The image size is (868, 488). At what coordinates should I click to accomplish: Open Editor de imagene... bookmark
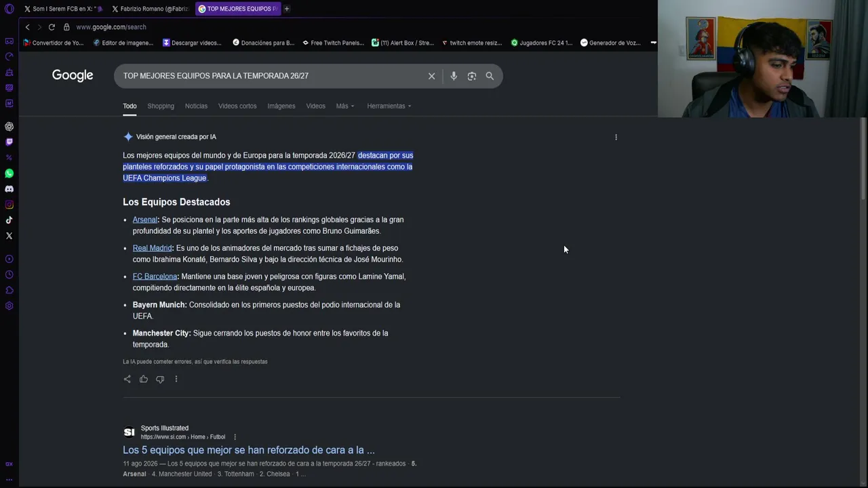point(123,43)
